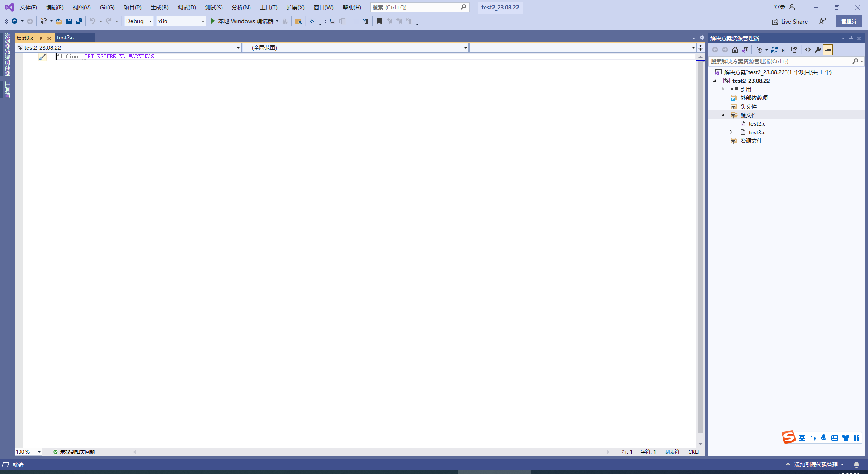
Task: Open the 工具箱 side tab
Action: pyautogui.click(x=8, y=90)
